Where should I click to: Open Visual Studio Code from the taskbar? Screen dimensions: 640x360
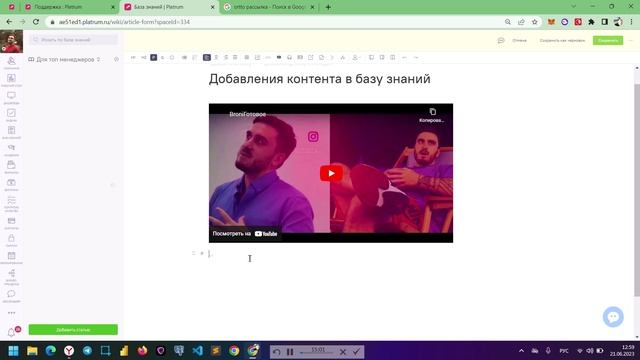[197, 351]
